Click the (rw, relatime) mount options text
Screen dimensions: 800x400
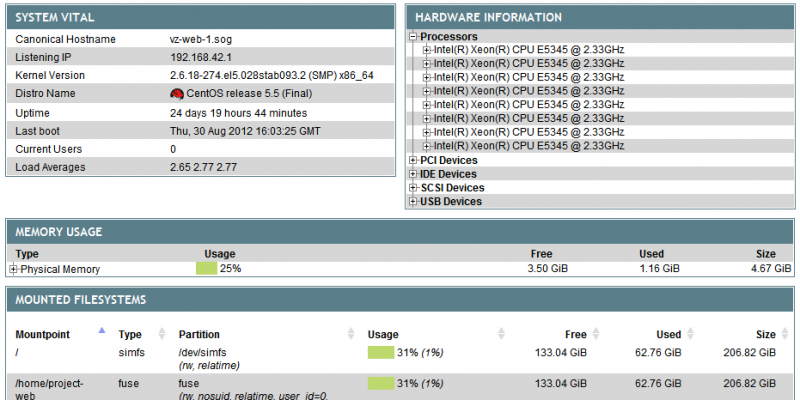[x=209, y=366]
